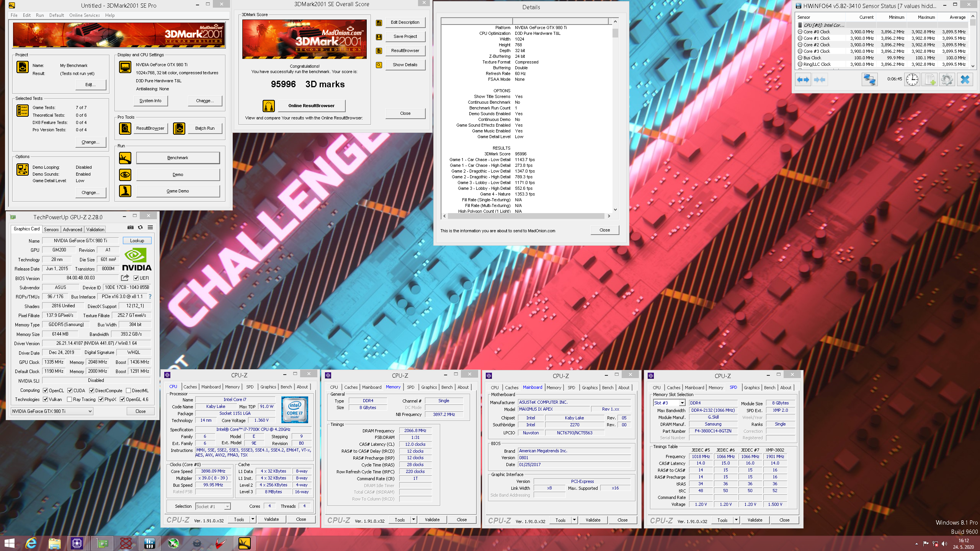Click down arrow of HWiNFO sensor list scrollbar

[973, 66]
